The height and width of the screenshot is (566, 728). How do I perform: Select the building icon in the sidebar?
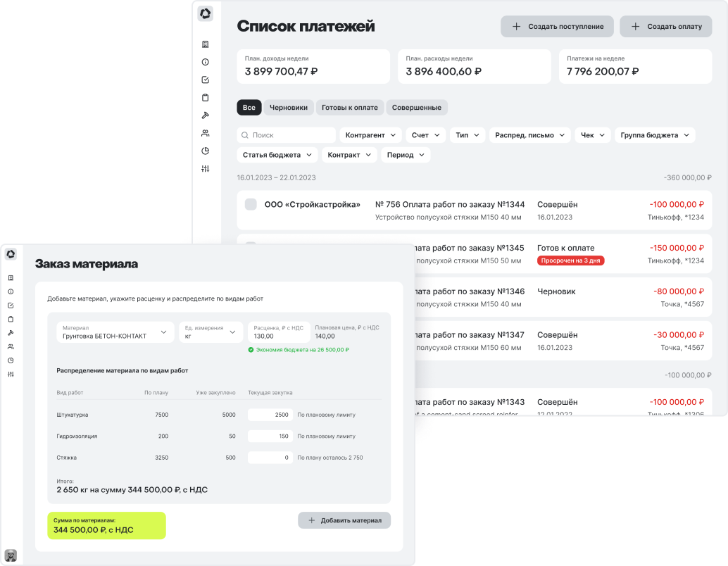point(206,44)
